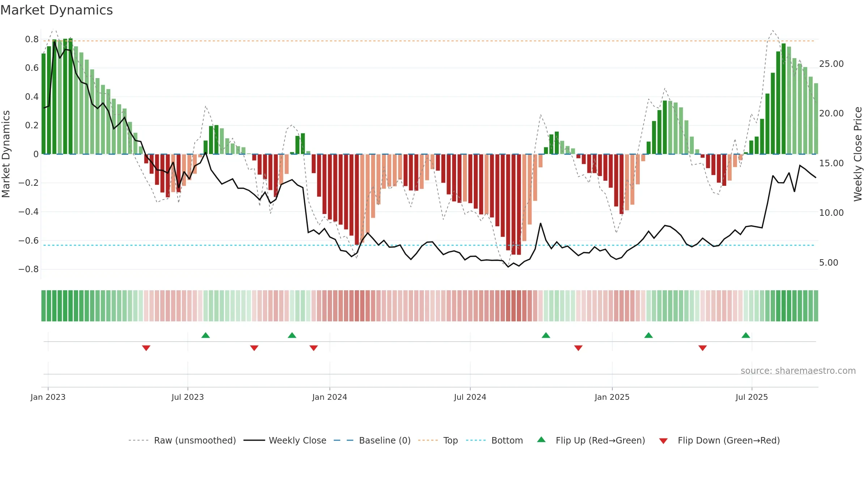This screenshot has height=488, width=868.
Task: Click the 20.00 price axis tick
Action: point(831,113)
